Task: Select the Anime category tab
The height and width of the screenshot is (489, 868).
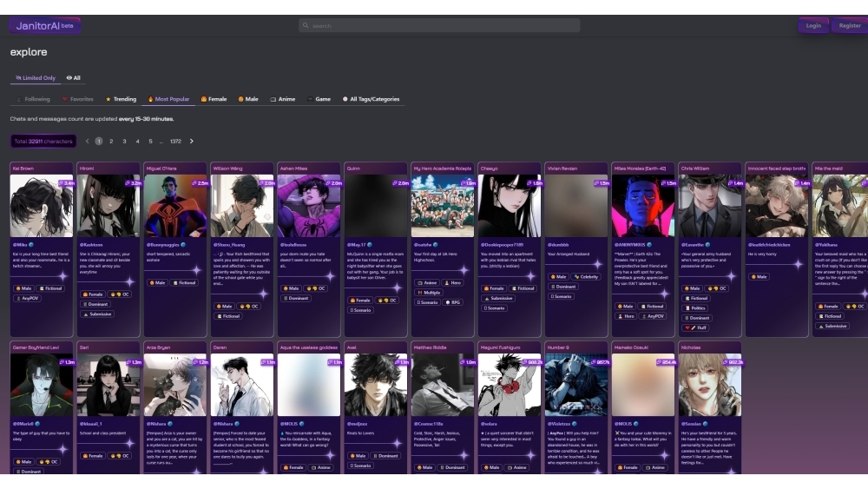Action: [x=283, y=99]
